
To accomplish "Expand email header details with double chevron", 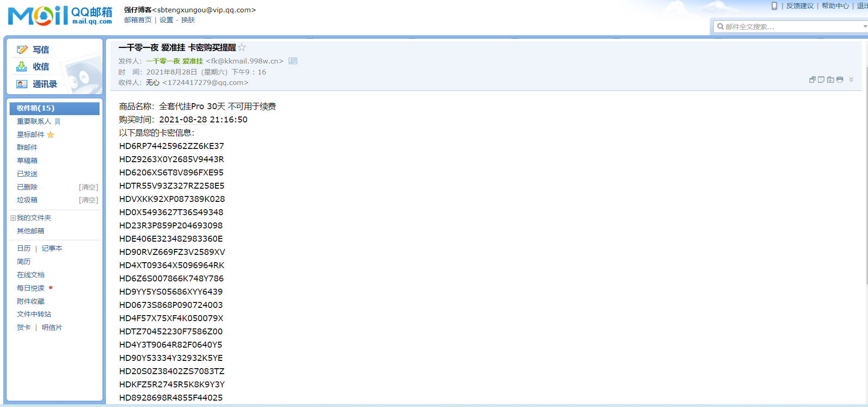I will pos(851,79).
